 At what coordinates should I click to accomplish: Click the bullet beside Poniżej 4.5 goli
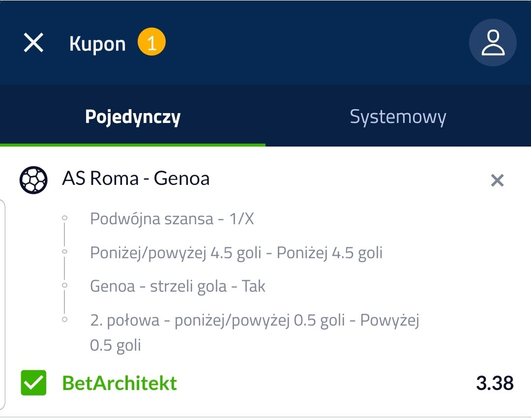pos(64,251)
